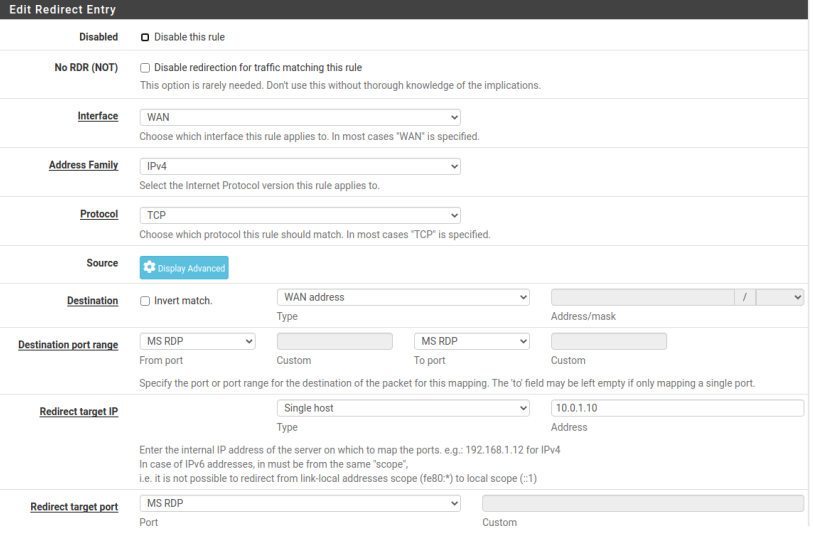The height and width of the screenshot is (536, 813).
Task: Click the No RDR (NOT) label
Action: 86,68
